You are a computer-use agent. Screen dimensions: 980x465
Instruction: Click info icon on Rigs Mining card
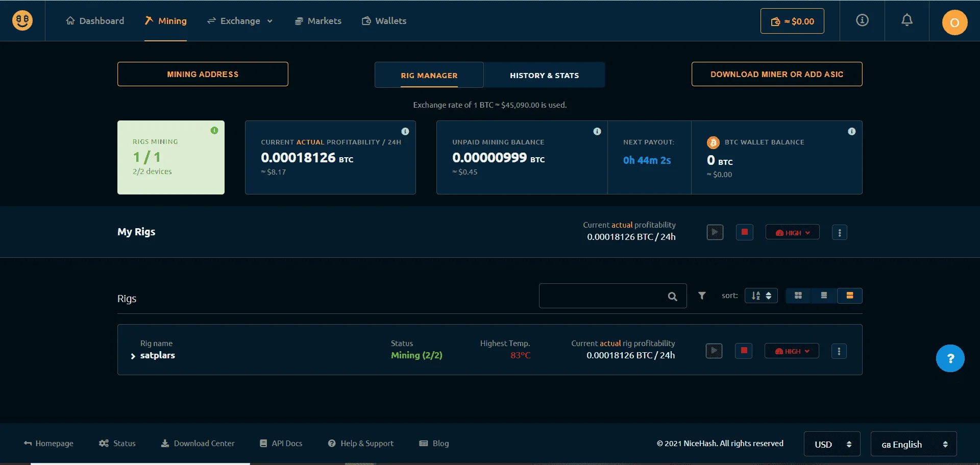pos(214,131)
